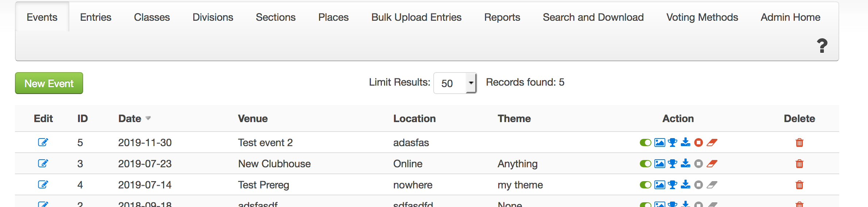Sort by the Venue column header
868x207 pixels.
253,118
